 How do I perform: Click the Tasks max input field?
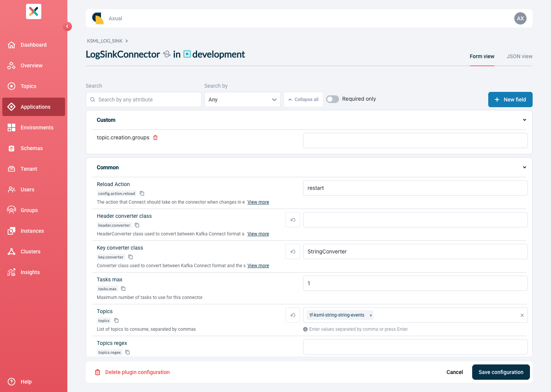(415, 283)
